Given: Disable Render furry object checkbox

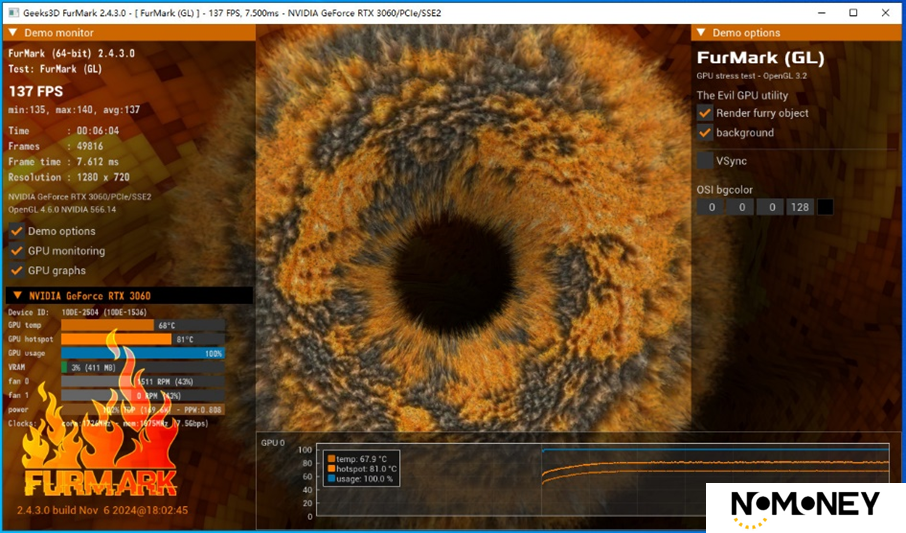Looking at the screenshot, I should [x=705, y=113].
